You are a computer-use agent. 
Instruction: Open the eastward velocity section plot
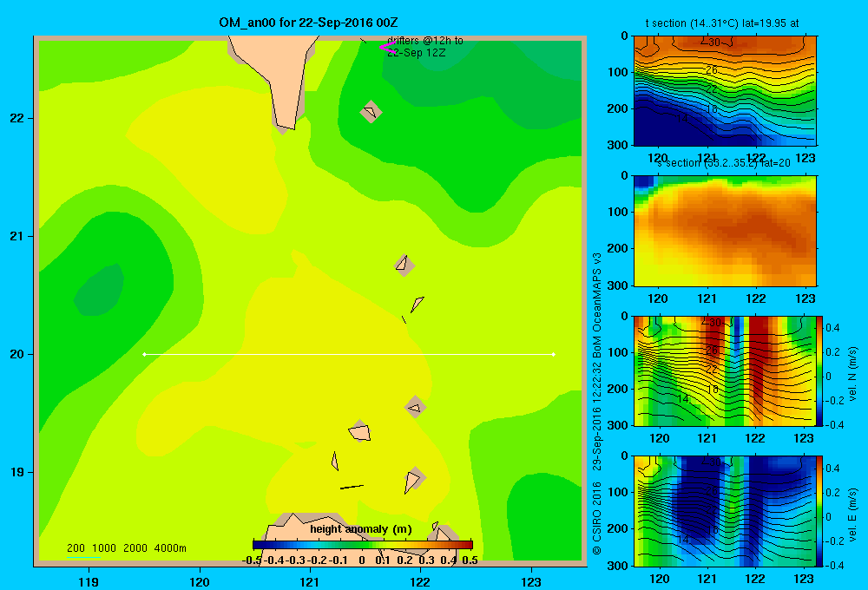point(725,511)
